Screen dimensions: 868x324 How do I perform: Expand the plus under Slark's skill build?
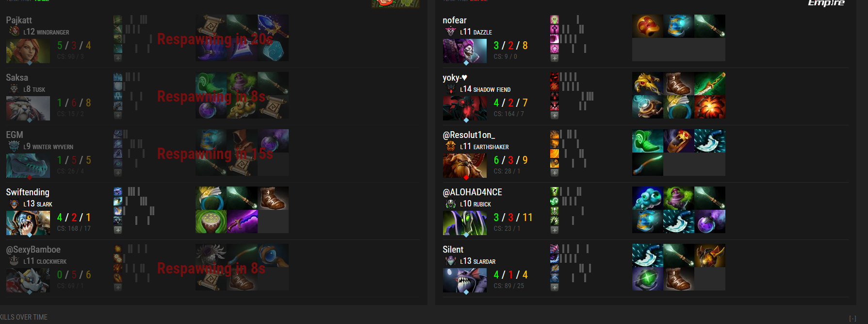point(118,230)
